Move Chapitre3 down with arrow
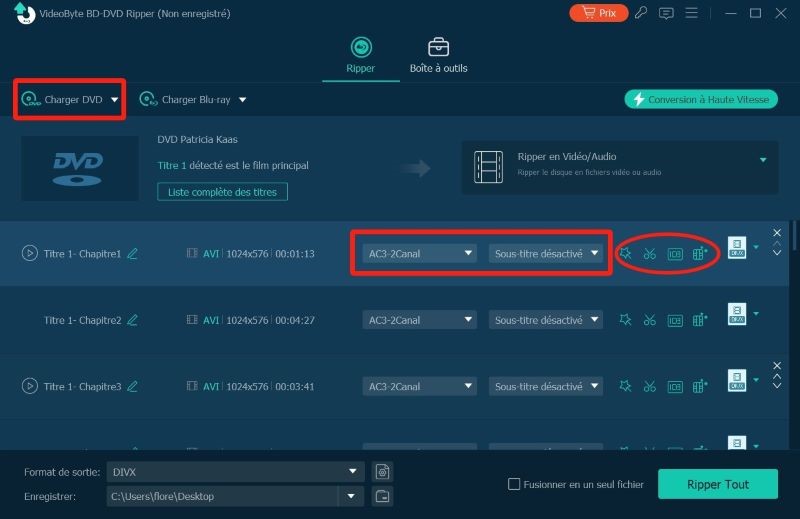Viewport: 800px width, 519px height. pyautogui.click(x=777, y=386)
